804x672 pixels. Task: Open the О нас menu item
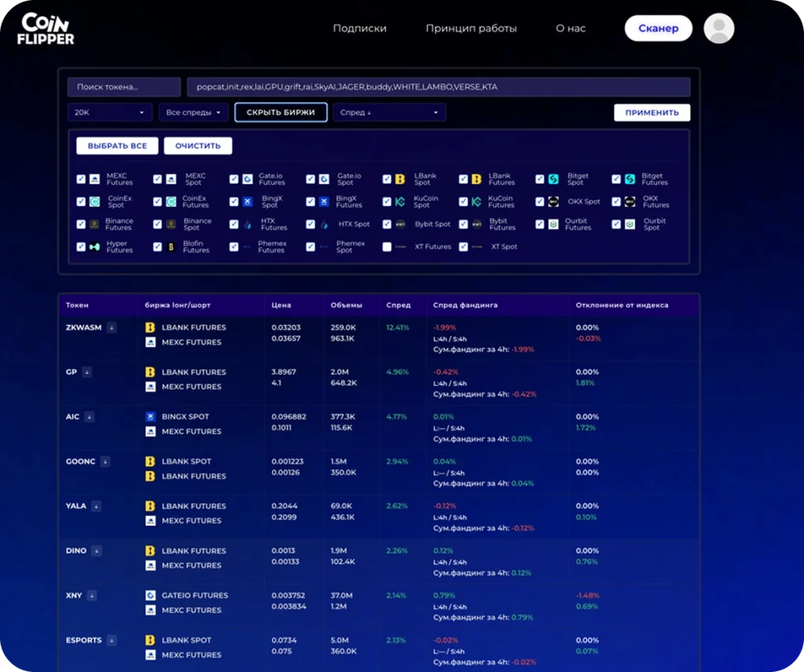pos(571,28)
